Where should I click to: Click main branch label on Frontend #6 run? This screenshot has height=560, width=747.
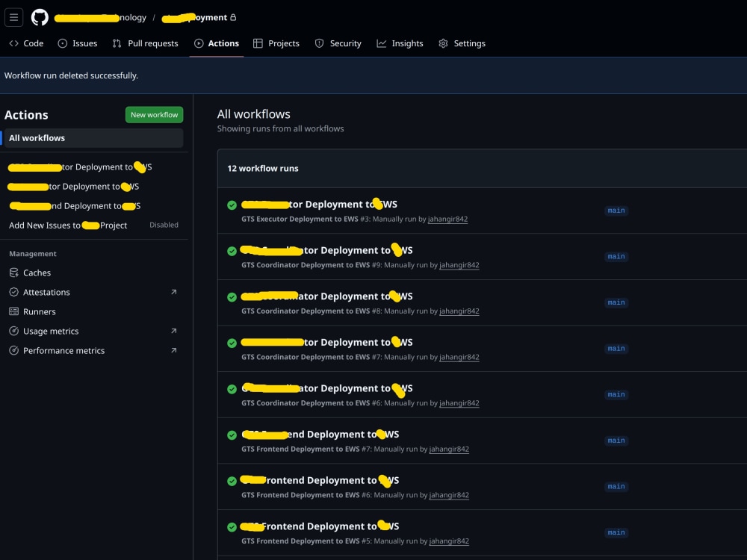tap(616, 487)
